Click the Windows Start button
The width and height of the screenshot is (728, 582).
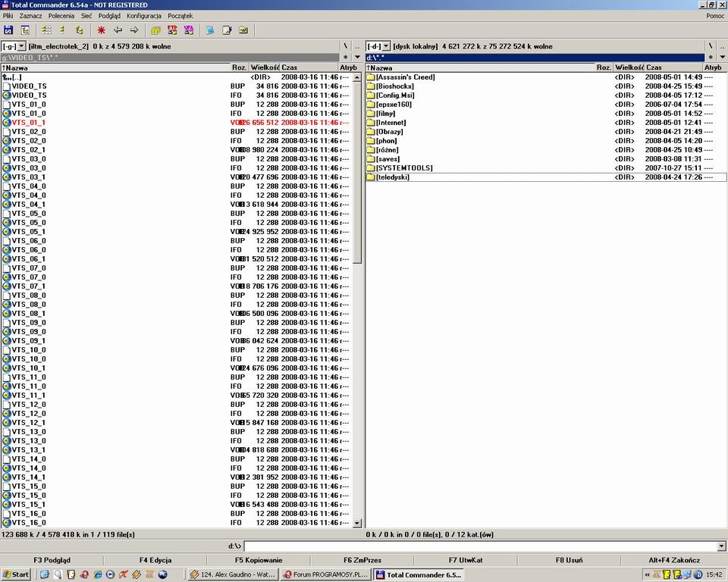pos(16,574)
